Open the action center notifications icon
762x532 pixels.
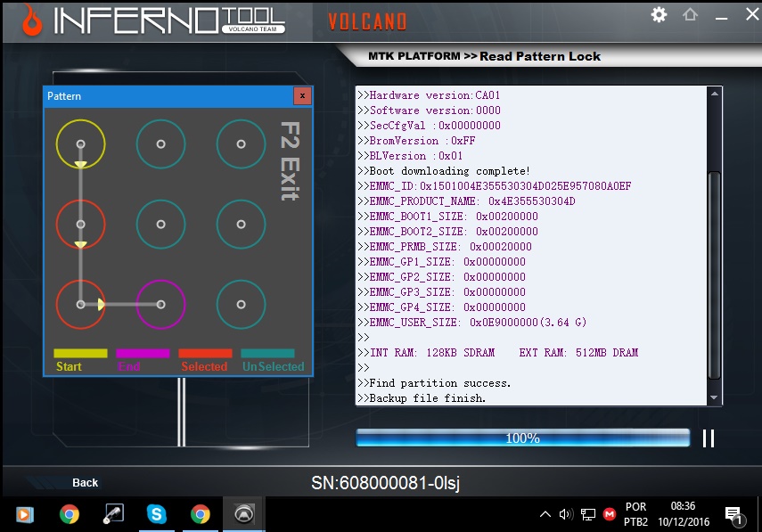[734, 515]
